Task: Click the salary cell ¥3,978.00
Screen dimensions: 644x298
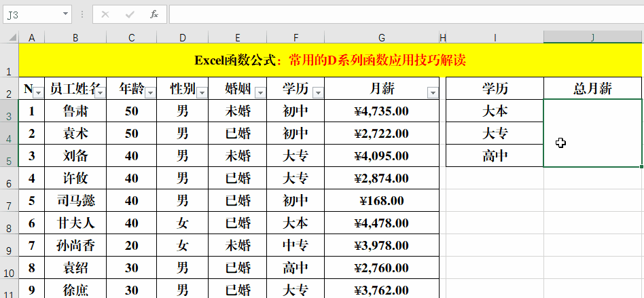Action: pyautogui.click(x=382, y=246)
